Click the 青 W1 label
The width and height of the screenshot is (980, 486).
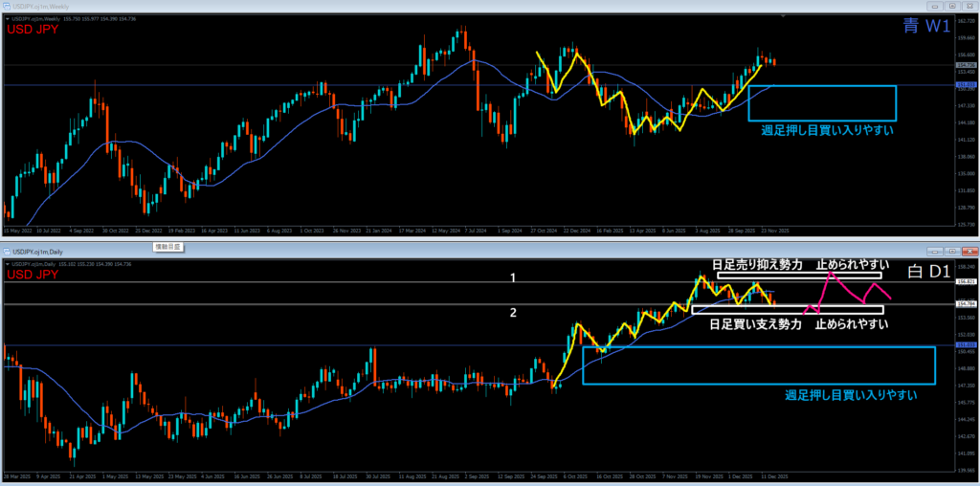926,26
